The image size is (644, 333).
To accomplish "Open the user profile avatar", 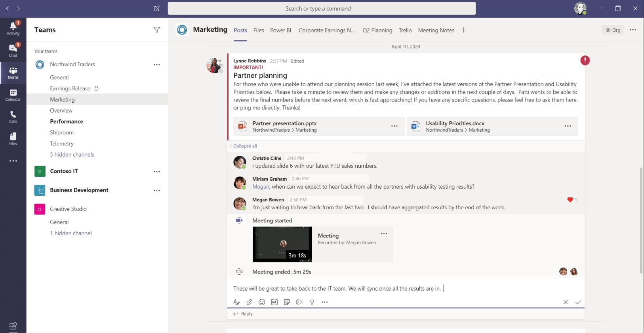I will [580, 8].
